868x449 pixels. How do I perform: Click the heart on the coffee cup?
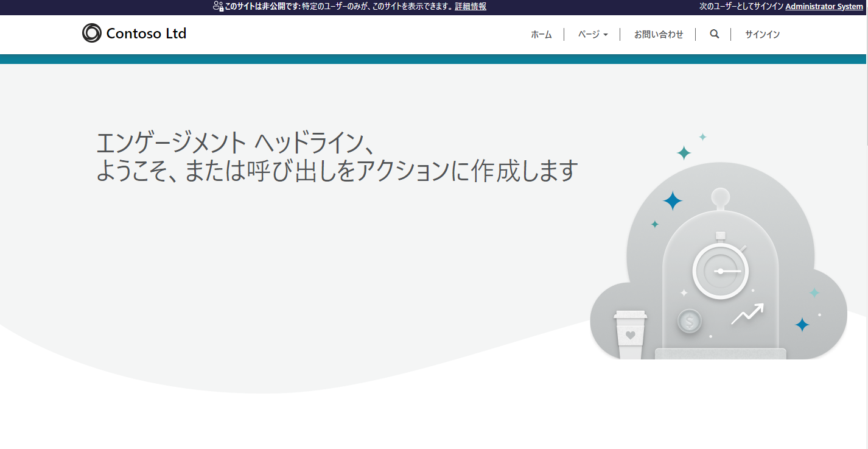click(631, 336)
